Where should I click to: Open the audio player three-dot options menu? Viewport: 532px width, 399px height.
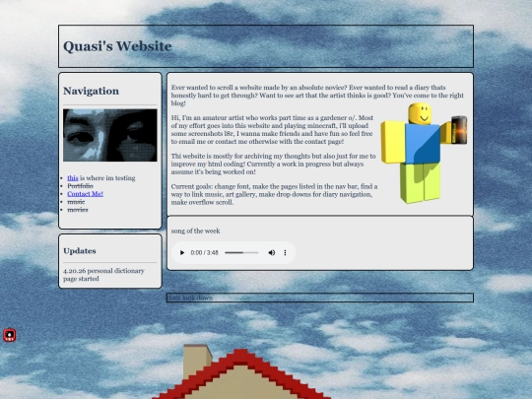pos(285,253)
